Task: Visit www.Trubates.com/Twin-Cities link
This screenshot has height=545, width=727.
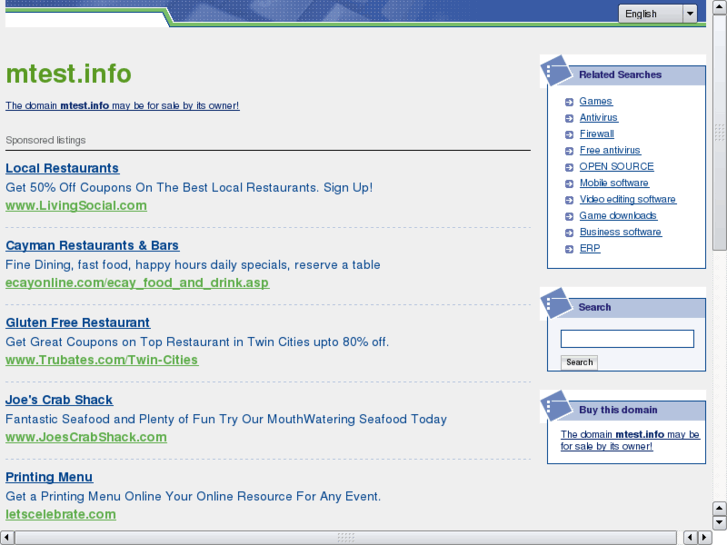Action: tap(102, 360)
